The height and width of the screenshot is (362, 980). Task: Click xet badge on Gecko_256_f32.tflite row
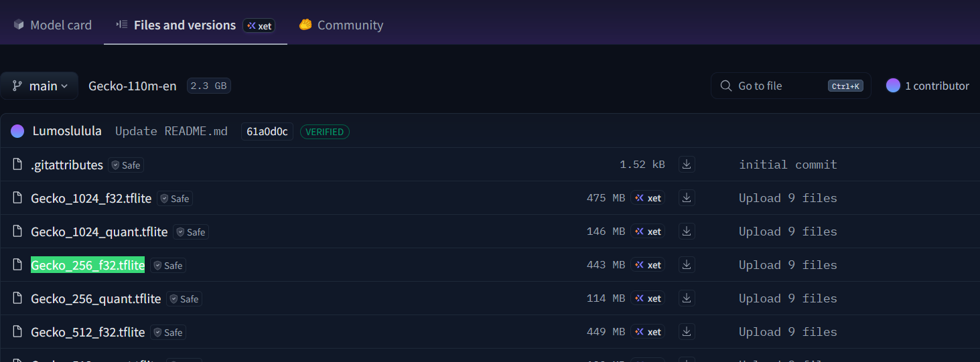click(x=648, y=265)
